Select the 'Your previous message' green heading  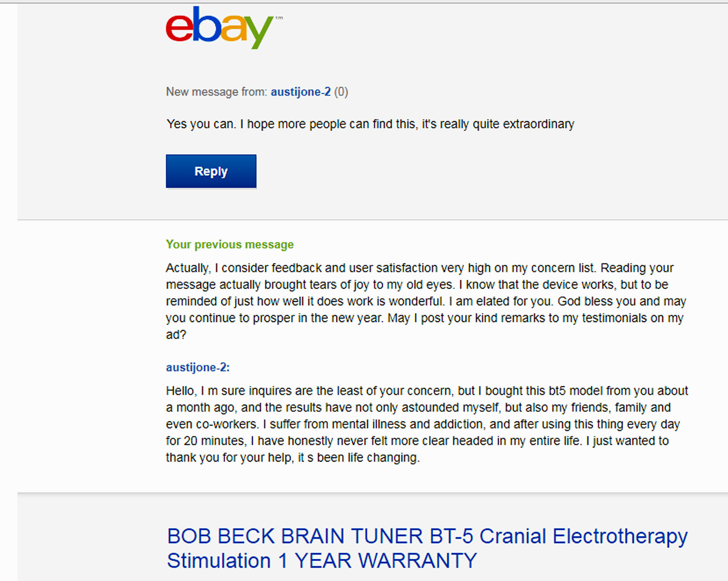tap(229, 244)
